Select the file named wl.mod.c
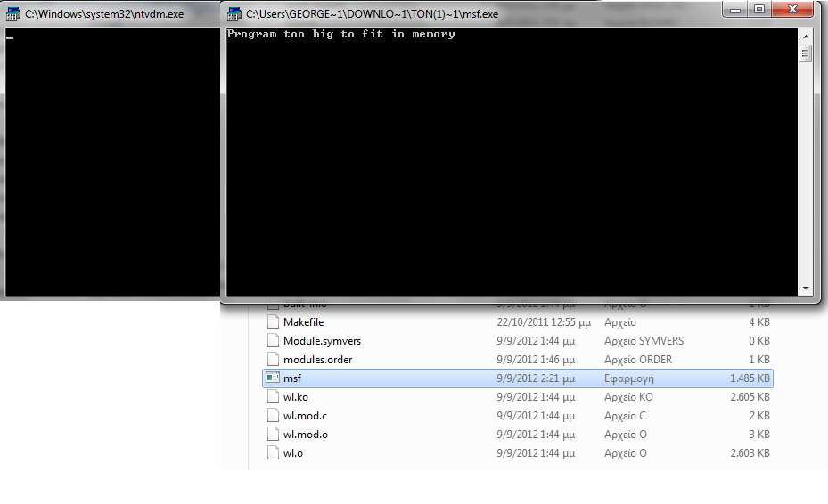 coord(305,416)
